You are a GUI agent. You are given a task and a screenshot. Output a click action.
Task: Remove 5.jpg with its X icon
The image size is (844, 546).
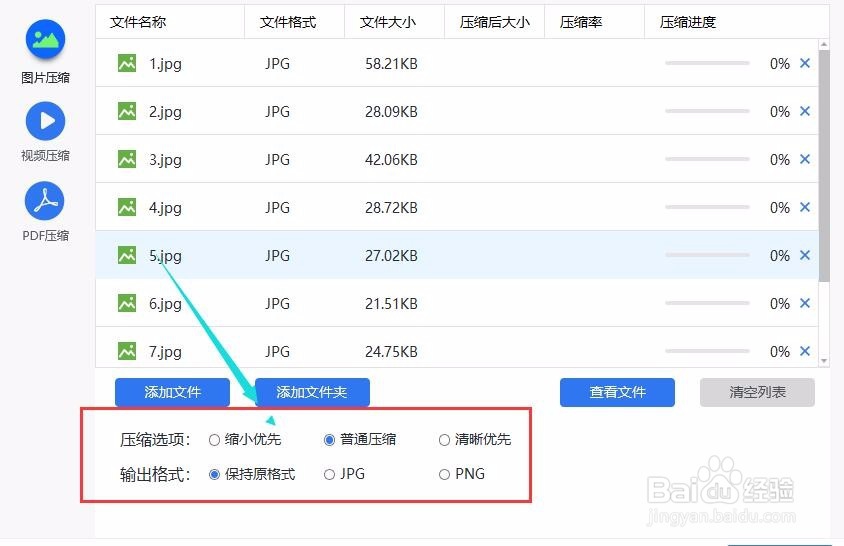coord(805,255)
